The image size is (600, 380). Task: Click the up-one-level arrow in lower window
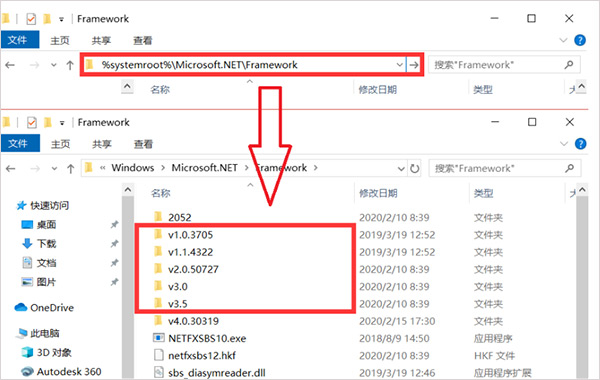coord(70,168)
